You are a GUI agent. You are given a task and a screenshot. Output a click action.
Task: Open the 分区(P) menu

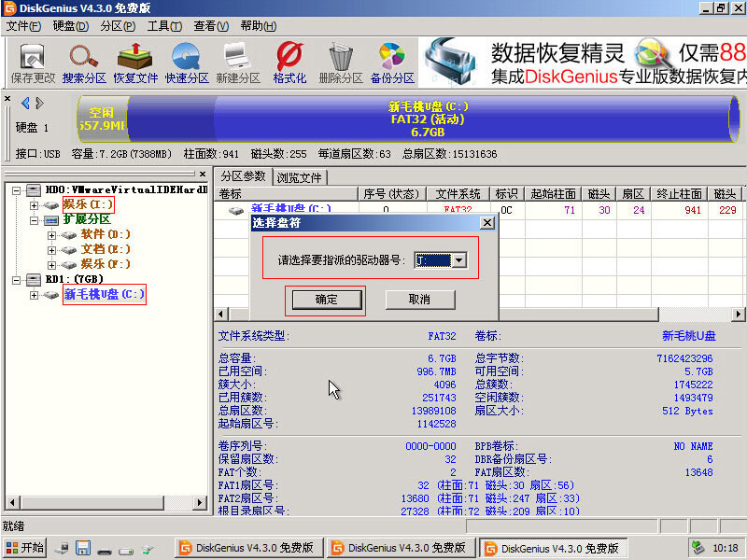(118, 26)
